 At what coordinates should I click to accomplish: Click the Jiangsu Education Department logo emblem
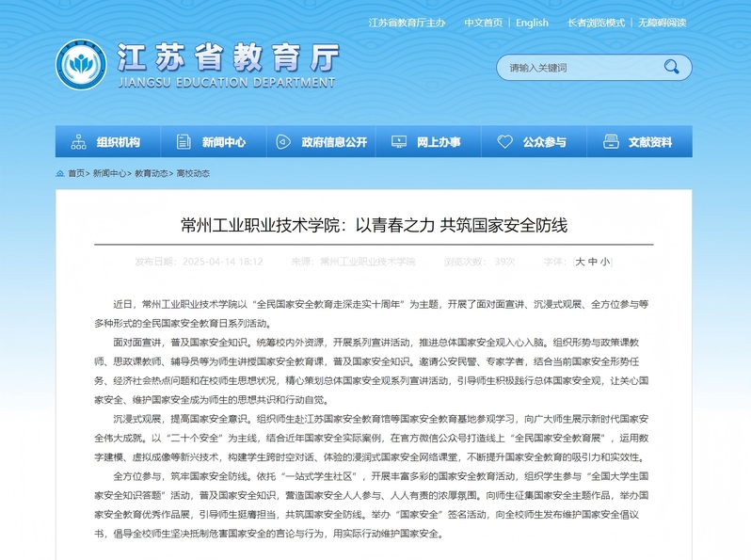[x=81, y=65]
